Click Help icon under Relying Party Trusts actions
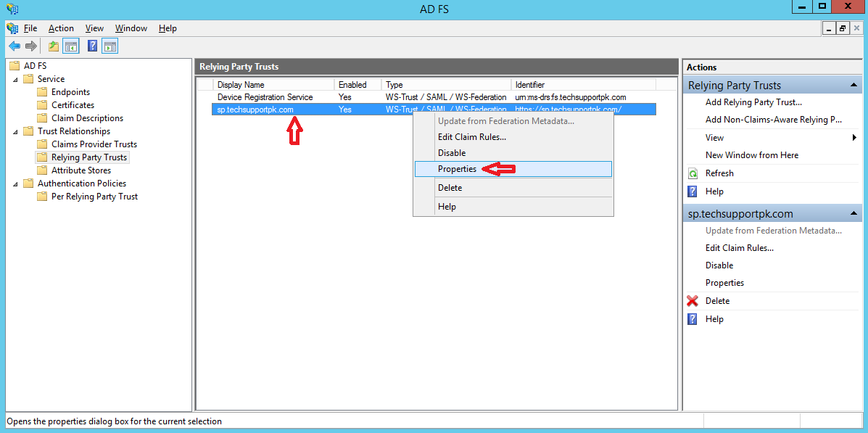868x433 pixels. tap(693, 191)
